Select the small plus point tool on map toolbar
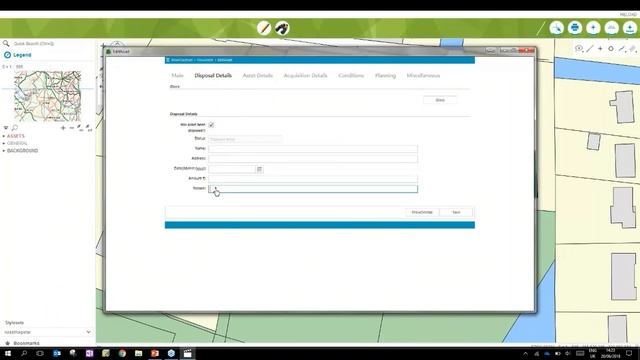 tap(600, 49)
